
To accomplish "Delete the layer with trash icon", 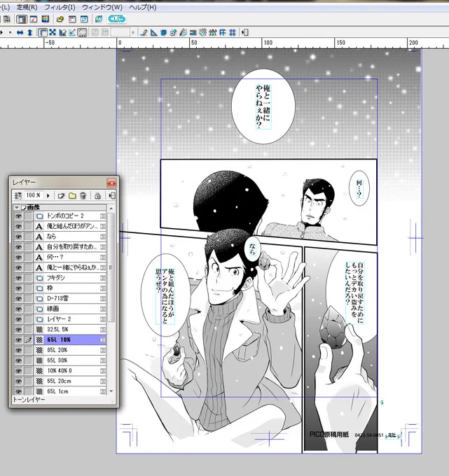I will pos(83,195).
